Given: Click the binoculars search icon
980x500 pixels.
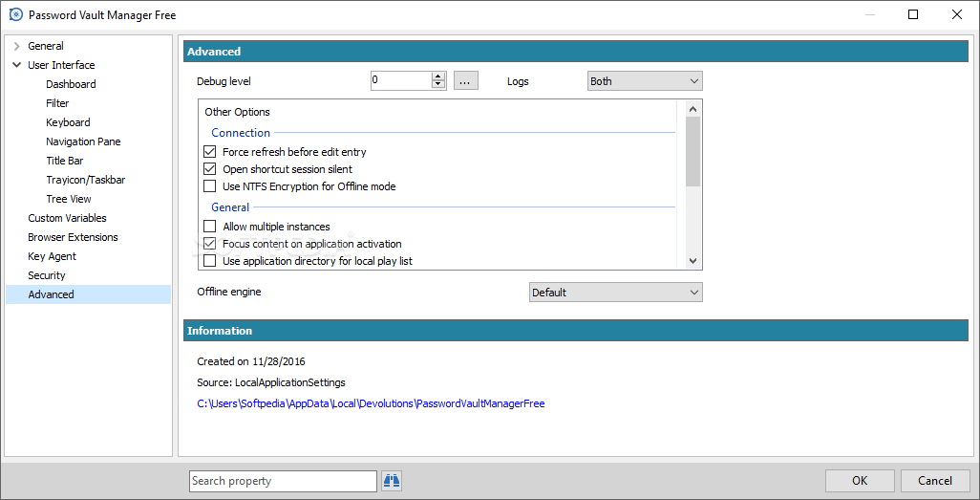Looking at the screenshot, I should tap(392, 481).
